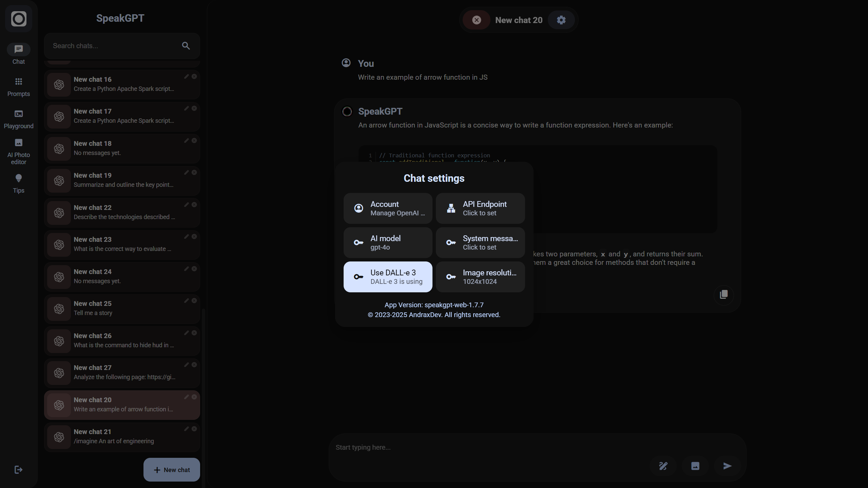
Task: Toggle the Use DALL-e 3 setting
Action: [388, 277]
